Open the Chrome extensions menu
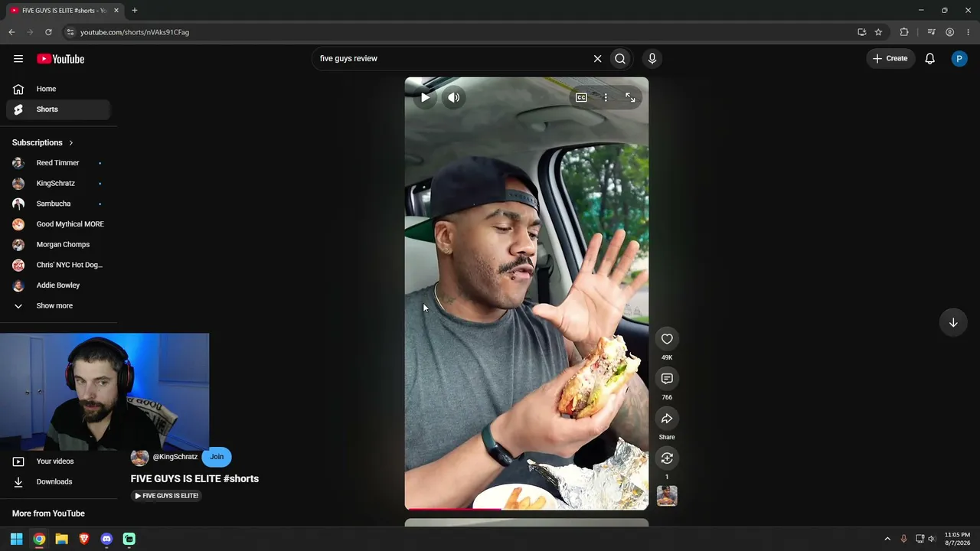 tap(904, 32)
